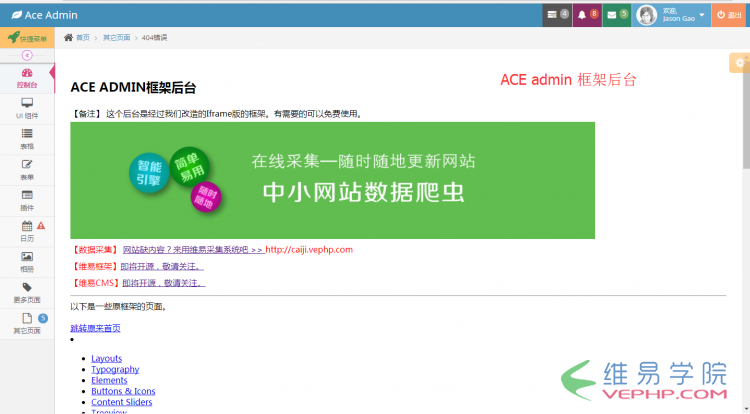Go to 首页 breadcrumb link
The height and width of the screenshot is (414, 750).
83,38
